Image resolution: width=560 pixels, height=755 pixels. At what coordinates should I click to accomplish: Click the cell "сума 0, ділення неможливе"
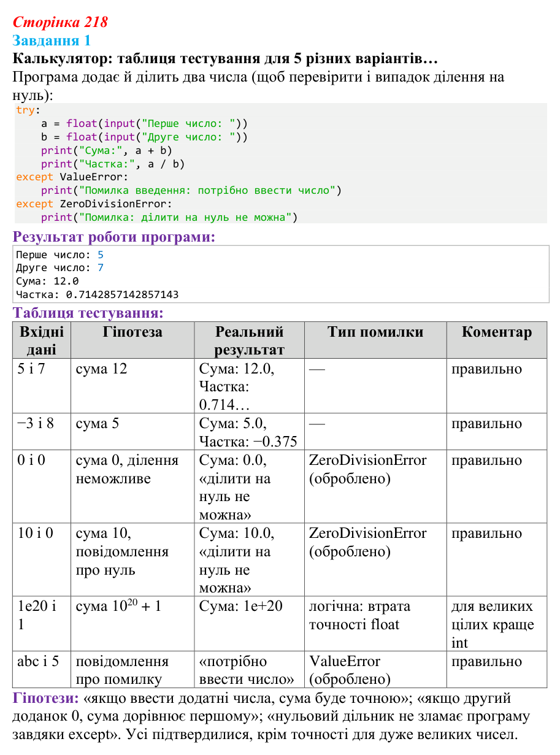tap(132, 486)
